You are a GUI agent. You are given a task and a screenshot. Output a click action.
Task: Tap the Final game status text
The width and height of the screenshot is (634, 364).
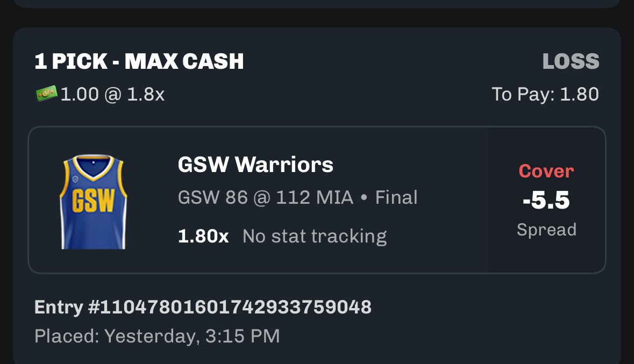point(396,198)
